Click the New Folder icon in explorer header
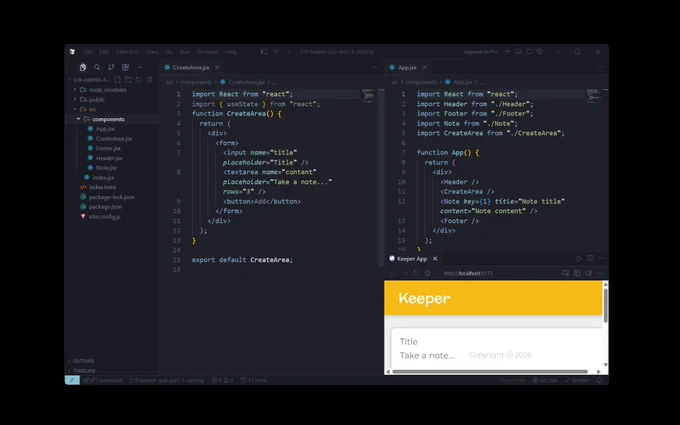This screenshot has height=425, width=680. (x=128, y=80)
